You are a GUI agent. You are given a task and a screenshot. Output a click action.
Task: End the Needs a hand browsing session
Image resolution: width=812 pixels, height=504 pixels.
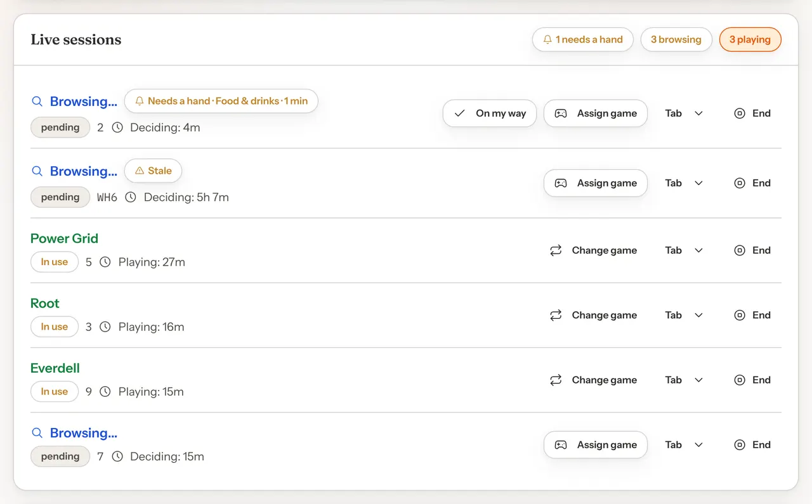(x=752, y=113)
